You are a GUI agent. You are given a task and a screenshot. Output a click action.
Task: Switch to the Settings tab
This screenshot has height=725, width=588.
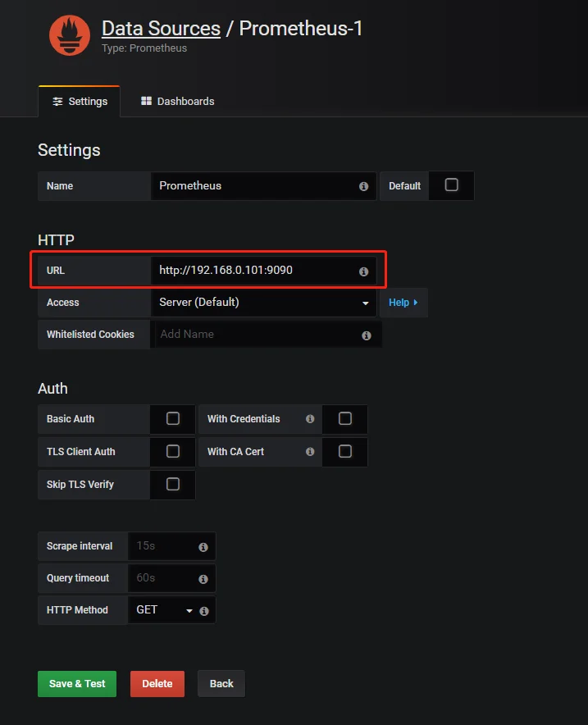[x=79, y=101]
